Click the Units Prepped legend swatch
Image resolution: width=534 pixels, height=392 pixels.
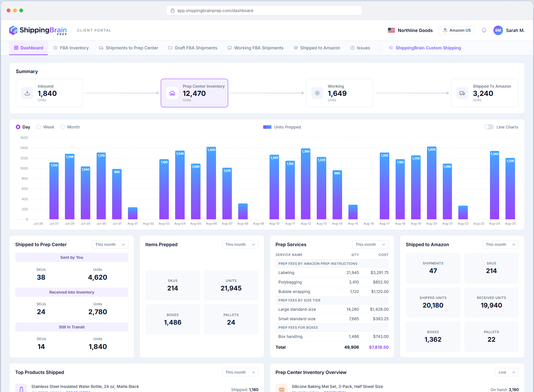coord(267,127)
